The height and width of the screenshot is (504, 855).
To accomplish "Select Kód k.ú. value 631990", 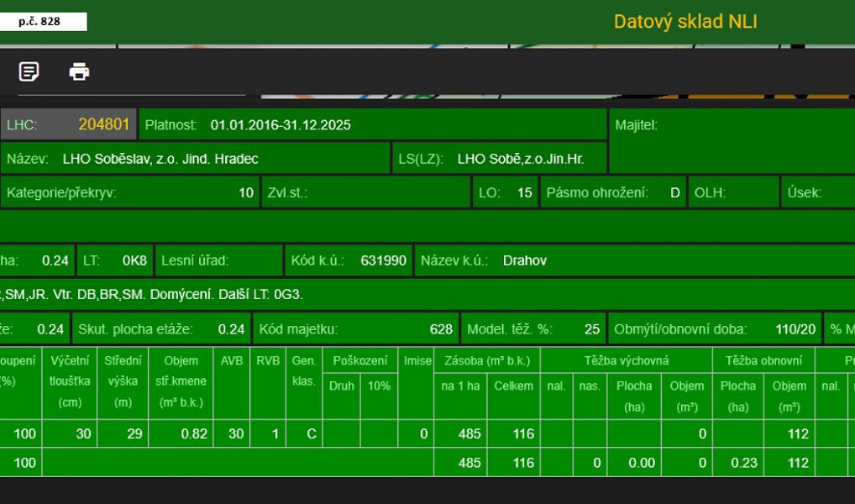I will (x=383, y=260).
